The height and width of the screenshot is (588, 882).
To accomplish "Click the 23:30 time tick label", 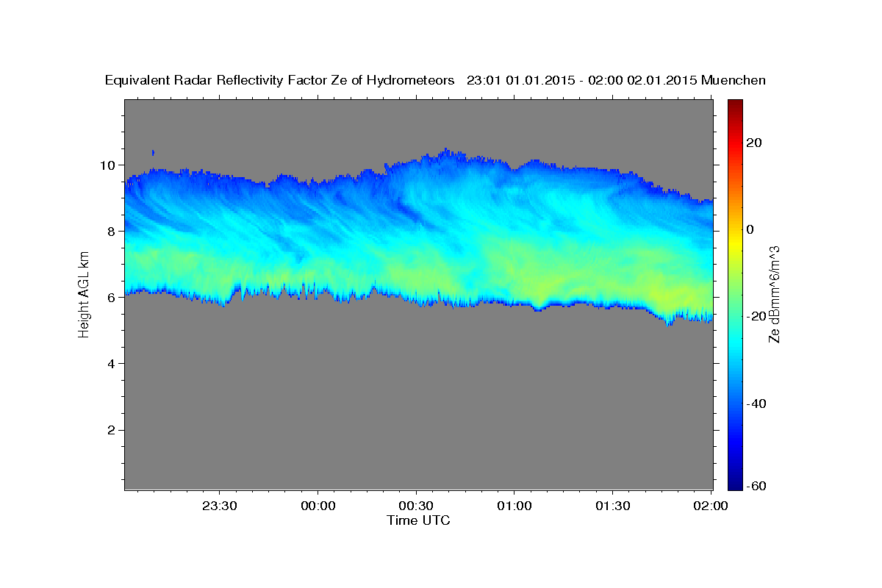I will pyautogui.click(x=220, y=506).
